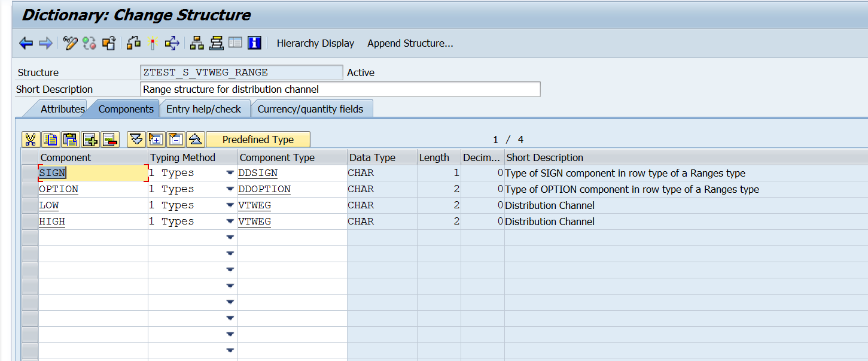This screenshot has width=868, height=361.
Task: Click into the Short Description input field
Action: (x=340, y=89)
